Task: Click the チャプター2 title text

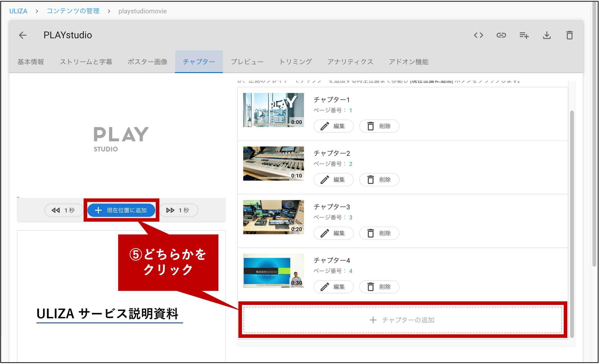Action: [332, 153]
